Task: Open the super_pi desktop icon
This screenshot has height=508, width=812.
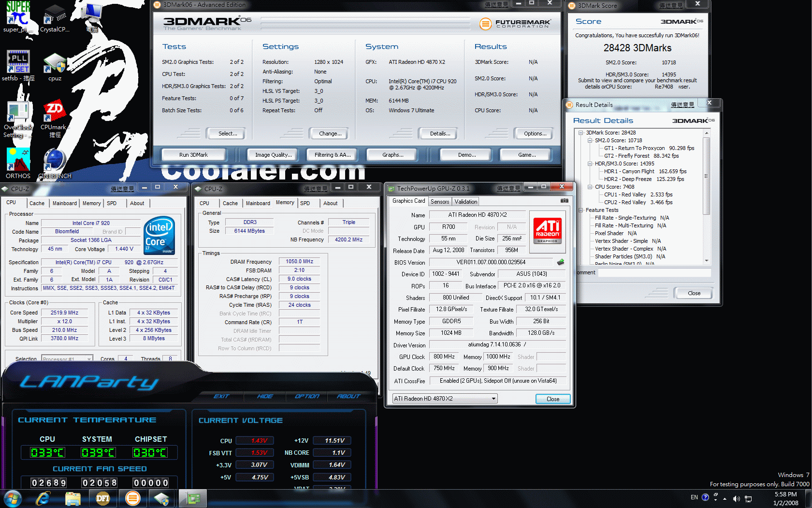Action: [18, 17]
